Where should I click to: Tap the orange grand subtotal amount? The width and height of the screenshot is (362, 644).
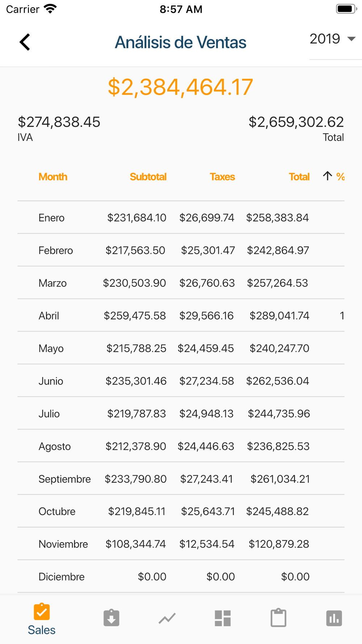click(x=180, y=87)
